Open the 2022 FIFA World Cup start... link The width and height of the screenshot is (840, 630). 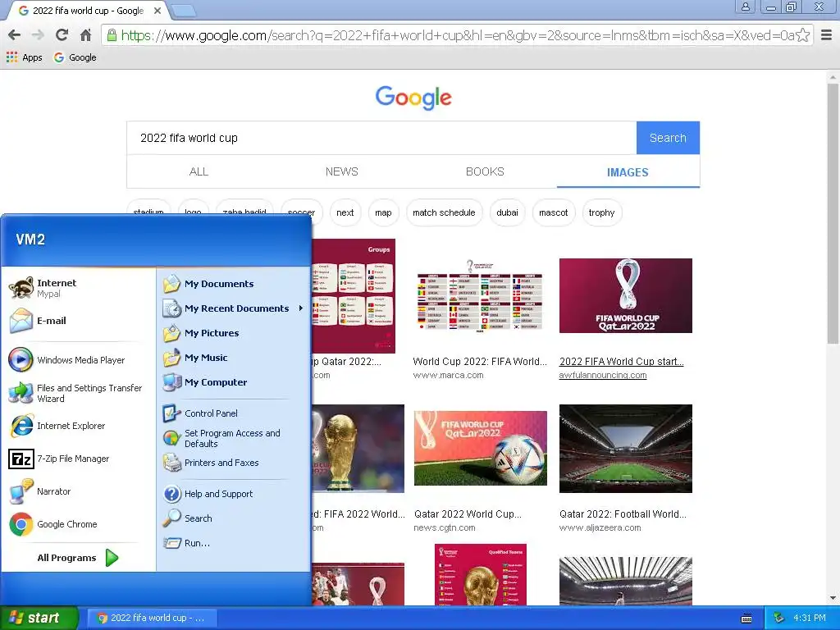tap(622, 362)
